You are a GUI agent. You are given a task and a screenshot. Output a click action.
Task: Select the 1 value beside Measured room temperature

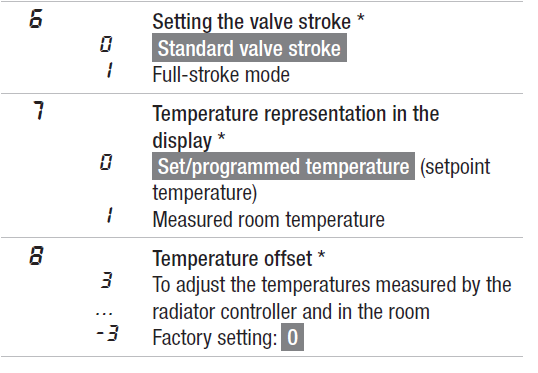click(x=109, y=215)
